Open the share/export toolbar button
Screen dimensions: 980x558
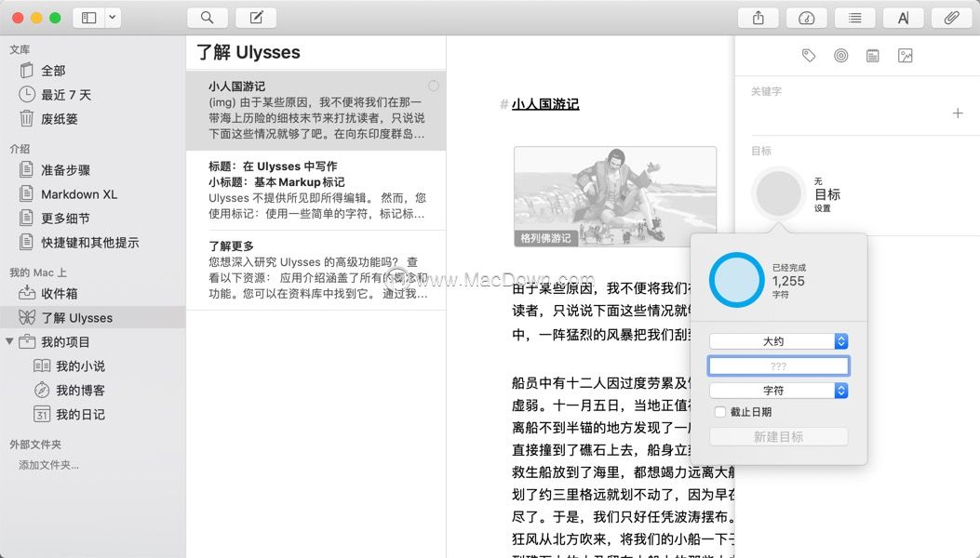pos(758,18)
